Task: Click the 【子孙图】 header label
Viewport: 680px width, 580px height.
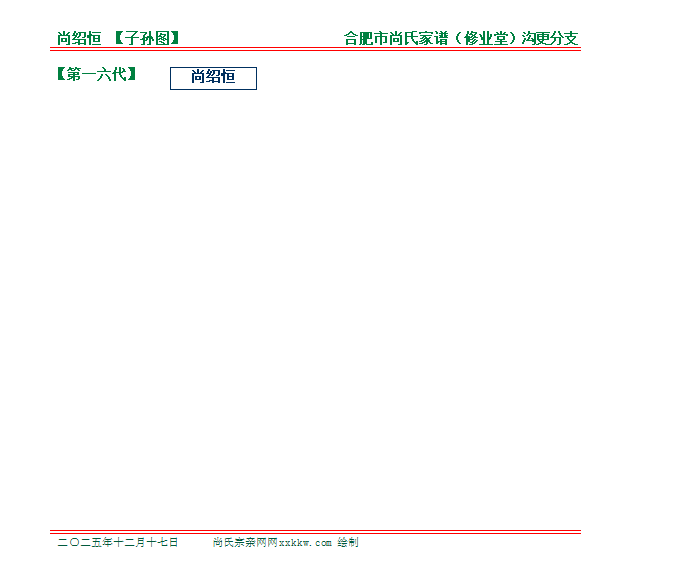Action: 146,39
